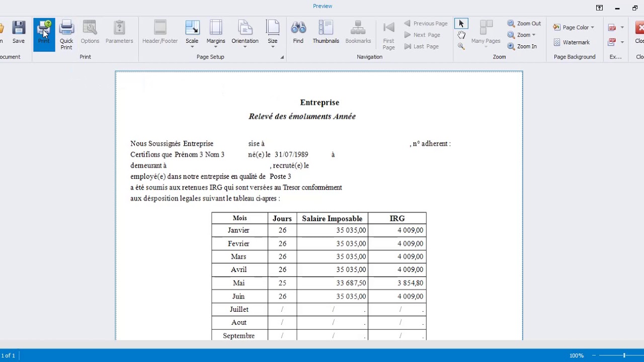Open the paper Size dropdown
This screenshot has width=644, height=362.
pos(273,35)
